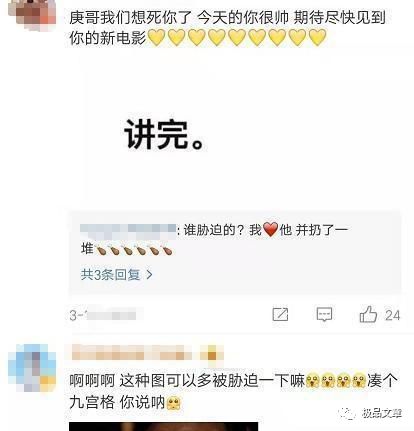Open the blurred commenter's username in the reply box
The height and width of the screenshot is (431, 414).
[x=128, y=230]
